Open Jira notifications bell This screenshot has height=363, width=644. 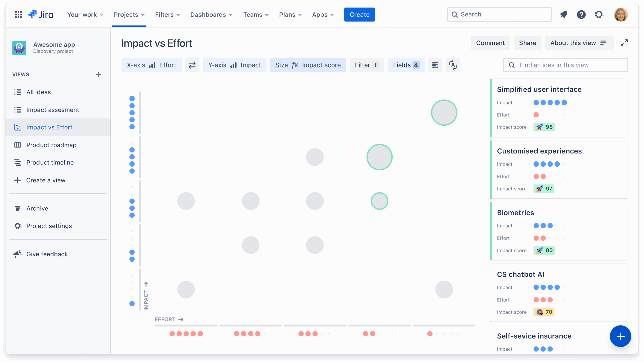tap(563, 14)
